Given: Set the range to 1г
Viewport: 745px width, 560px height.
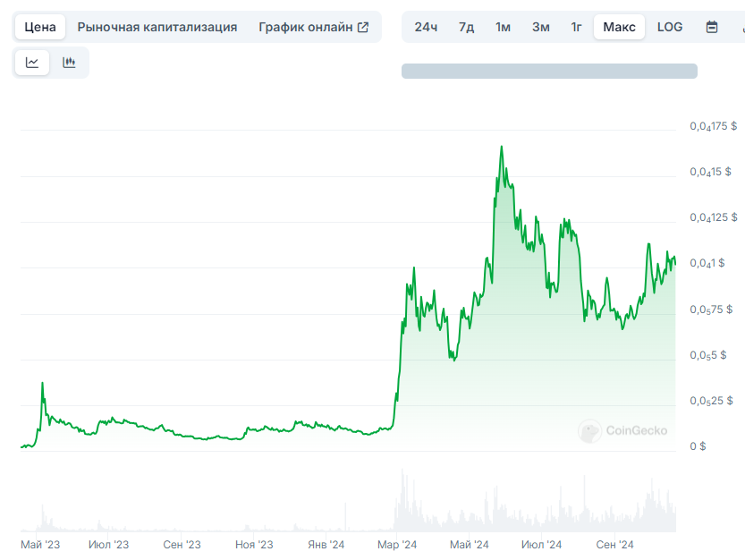Looking at the screenshot, I should click(x=577, y=27).
